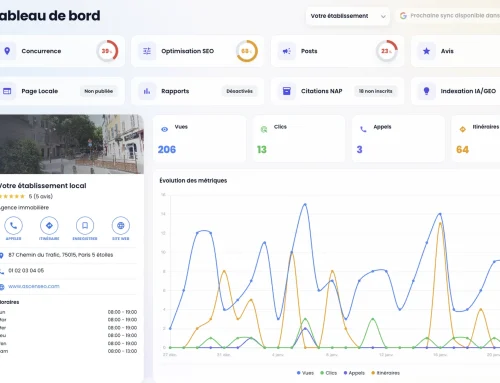
Task: Click the Appels phone icon in metrics
Action: pyautogui.click(x=363, y=129)
